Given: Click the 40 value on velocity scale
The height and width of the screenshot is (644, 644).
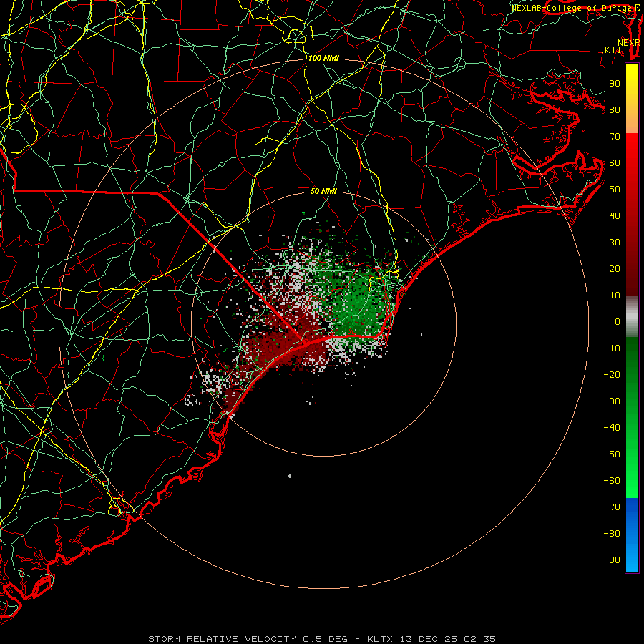Looking at the screenshot, I should pos(615,215).
